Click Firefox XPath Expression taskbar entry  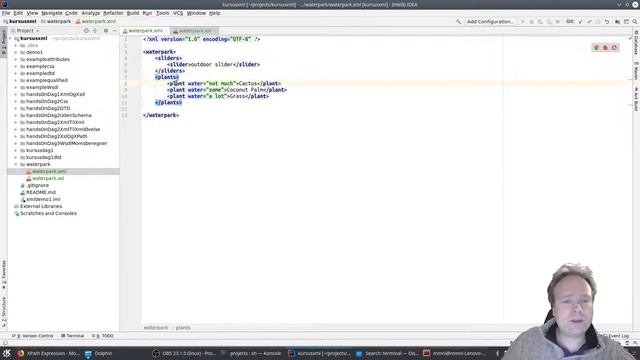(48, 353)
